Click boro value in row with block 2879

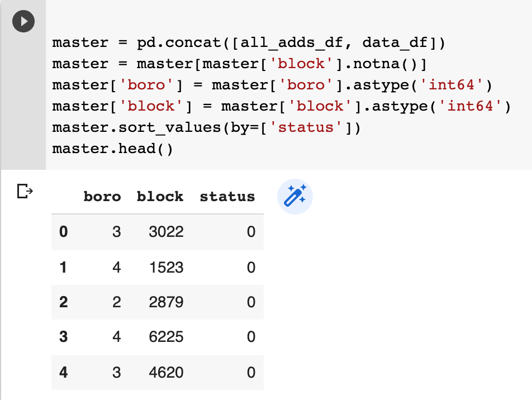(117, 302)
